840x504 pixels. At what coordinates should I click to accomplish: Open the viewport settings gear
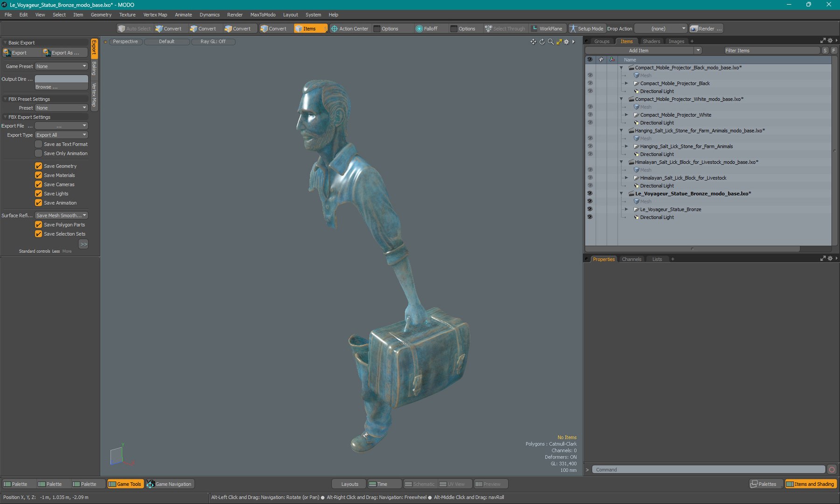[567, 42]
